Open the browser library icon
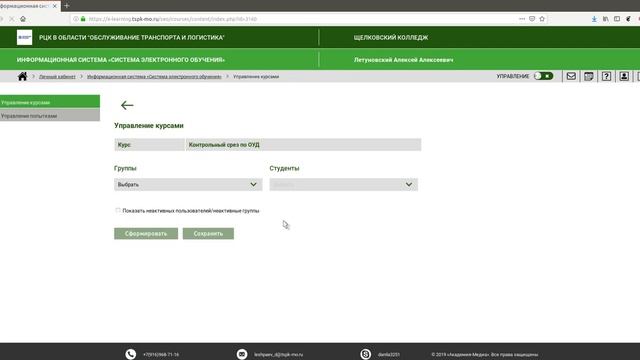The image size is (640, 360). coord(606,19)
